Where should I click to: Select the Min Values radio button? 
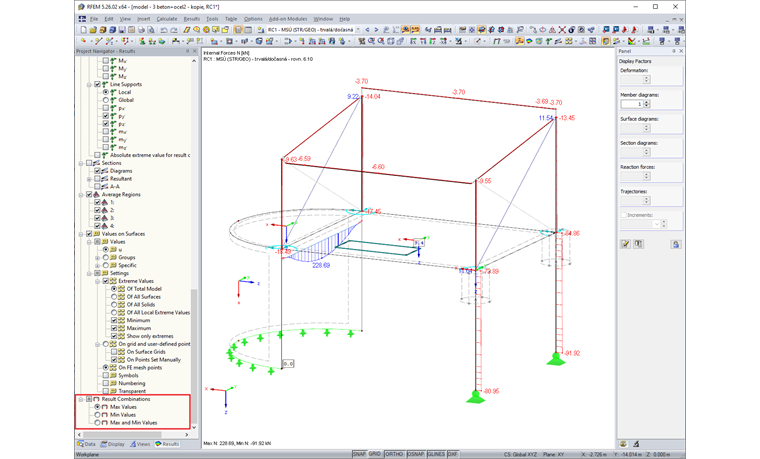(x=97, y=415)
